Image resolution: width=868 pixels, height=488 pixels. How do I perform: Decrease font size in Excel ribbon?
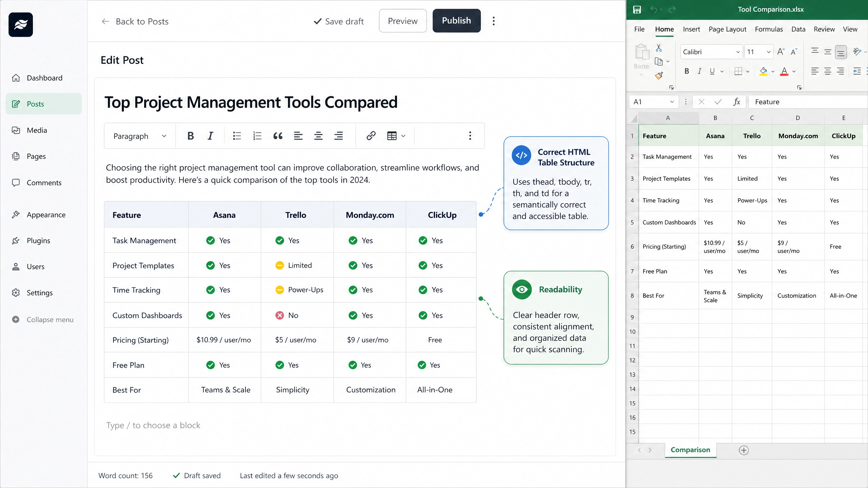[x=794, y=52]
